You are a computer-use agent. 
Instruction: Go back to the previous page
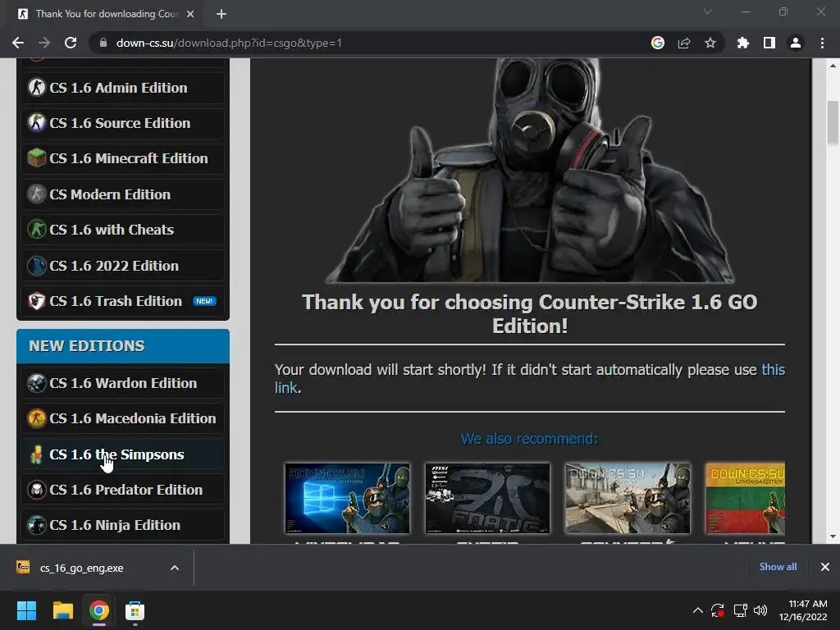18,43
